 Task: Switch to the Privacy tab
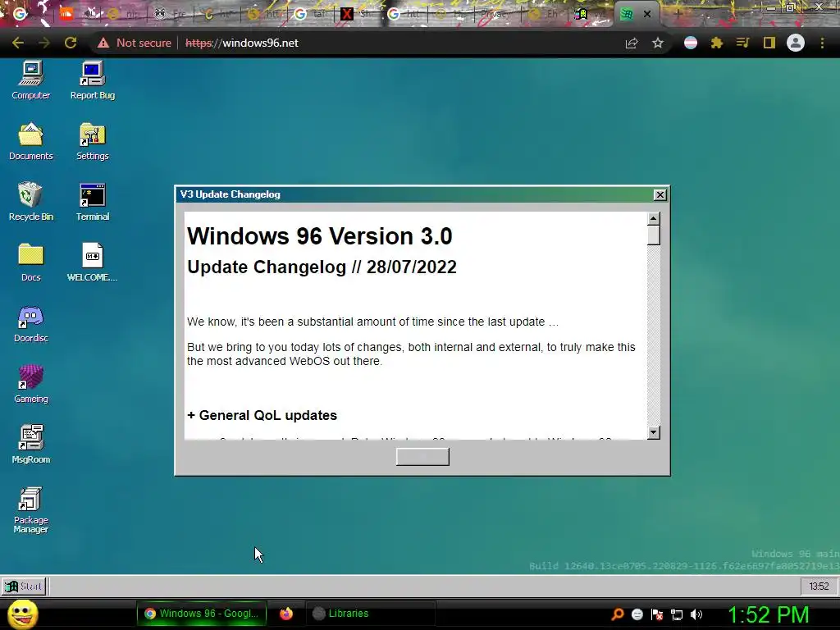(x=493, y=14)
